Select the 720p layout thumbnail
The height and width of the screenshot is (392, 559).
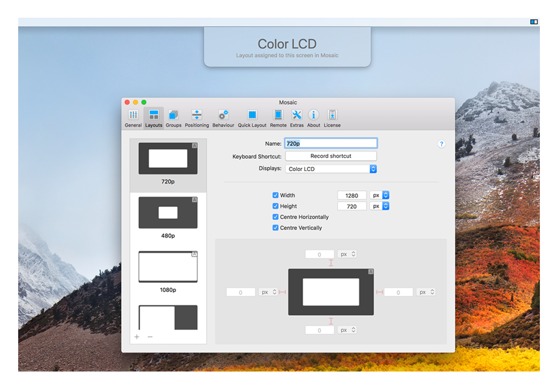pos(168,159)
